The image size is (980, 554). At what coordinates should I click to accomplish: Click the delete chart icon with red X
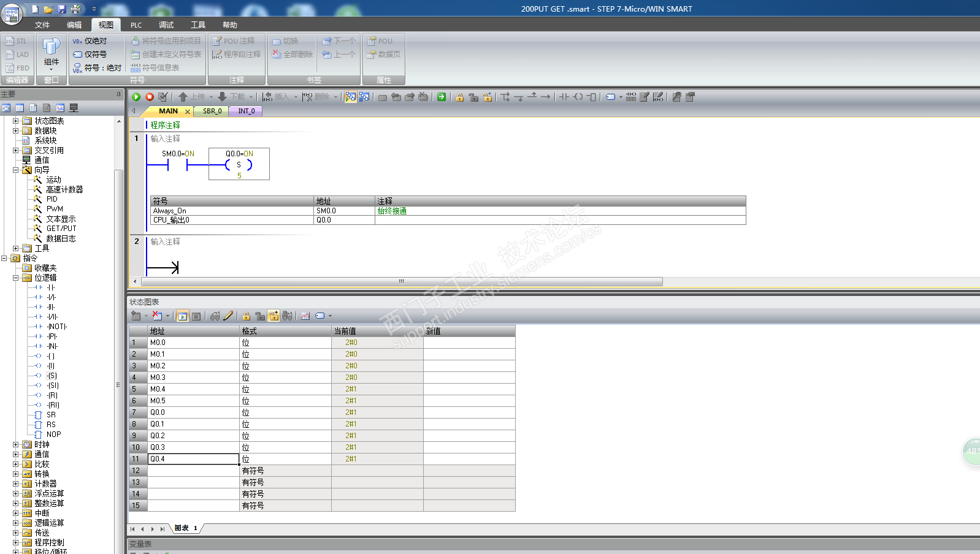(158, 316)
